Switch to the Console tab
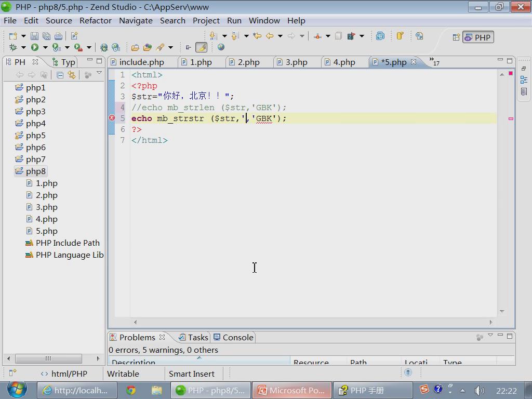Image resolution: width=532 pixels, height=399 pixels. click(233, 337)
